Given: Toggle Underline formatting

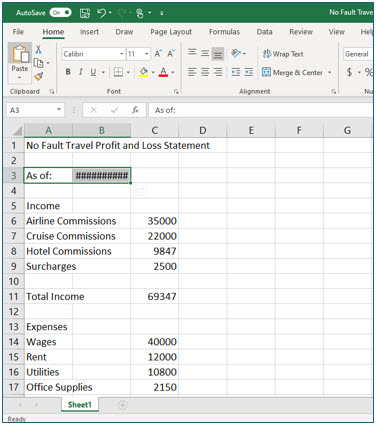Looking at the screenshot, I should point(93,72).
